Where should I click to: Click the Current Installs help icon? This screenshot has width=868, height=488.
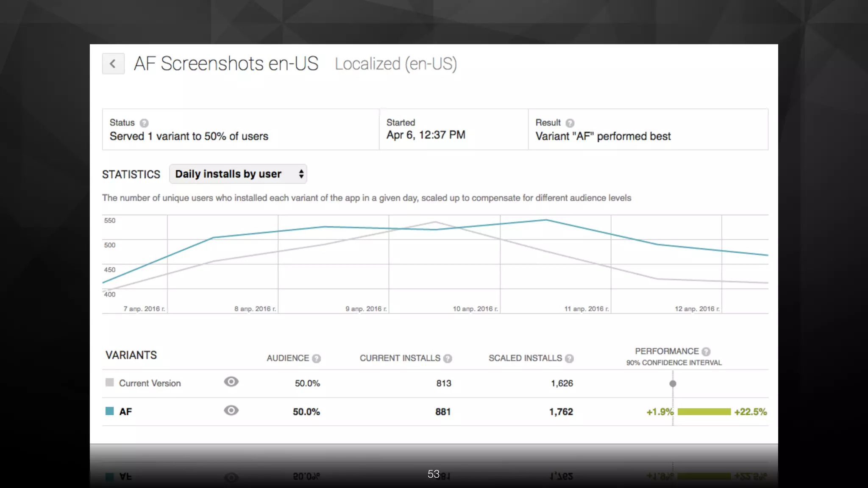(448, 359)
